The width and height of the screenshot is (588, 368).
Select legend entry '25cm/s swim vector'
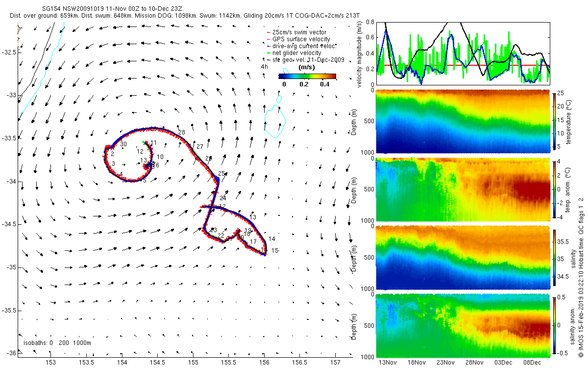coord(299,32)
